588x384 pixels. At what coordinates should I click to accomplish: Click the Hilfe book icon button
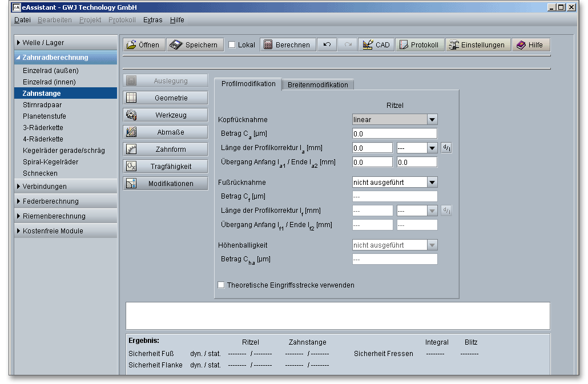tap(530, 45)
